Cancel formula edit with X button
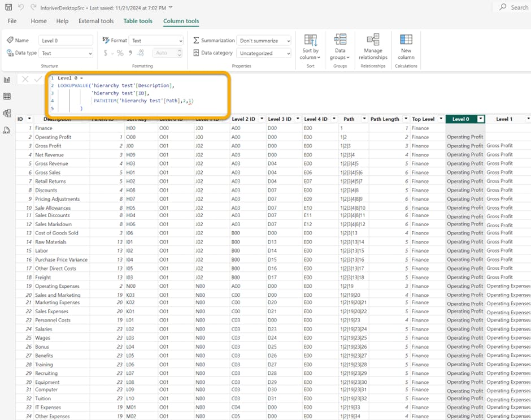Image resolution: width=531 pixels, height=420 pixels. [25, 79]
